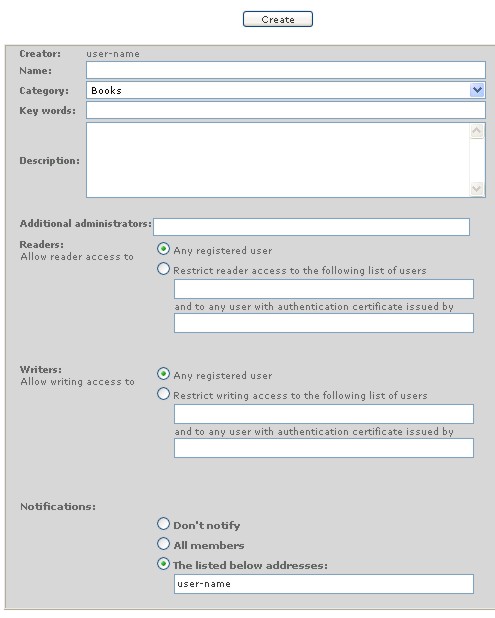This screenshot has width=495, height=618.
Task: Click reader authentication certificate issuer field
Action: [x=324, y=323]
